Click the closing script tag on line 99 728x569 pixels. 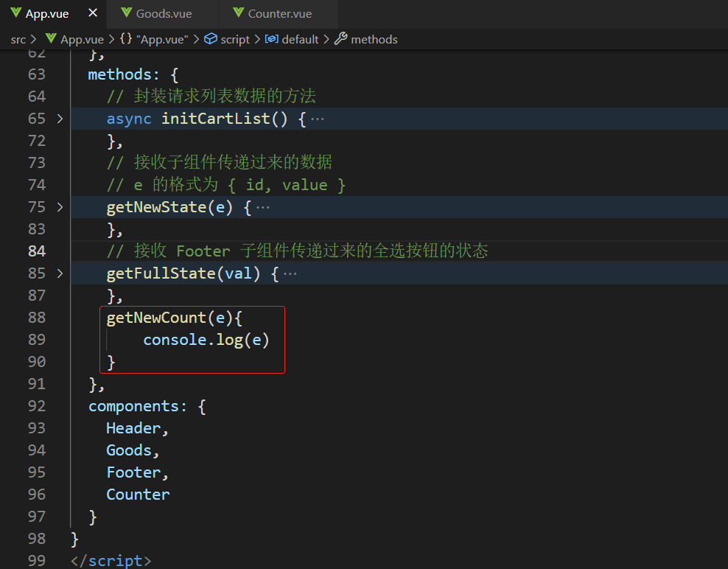click(111, 561)
